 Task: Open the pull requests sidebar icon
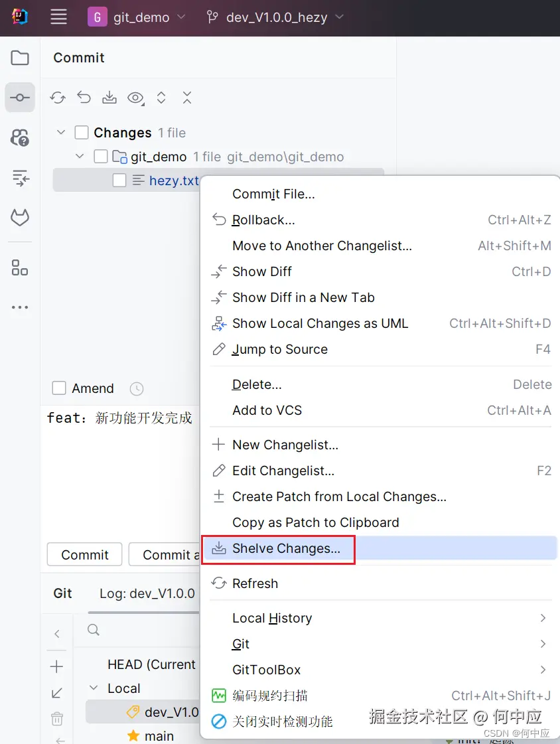20,137
